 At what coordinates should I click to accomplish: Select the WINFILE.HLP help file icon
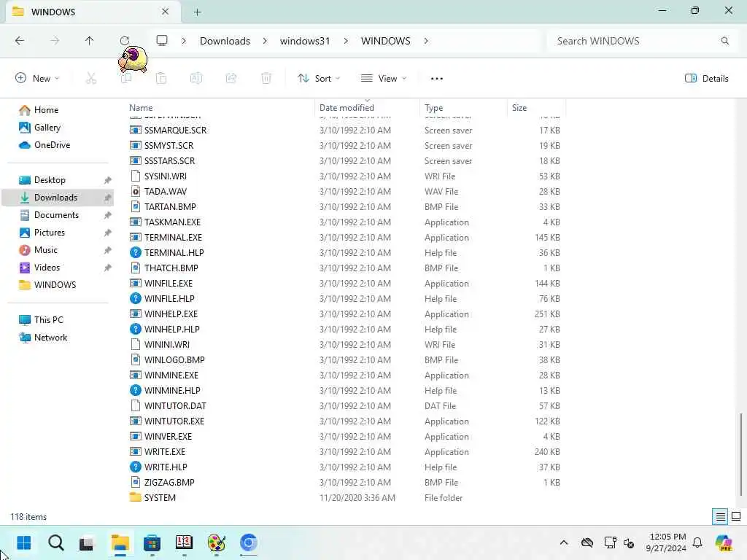136,298
